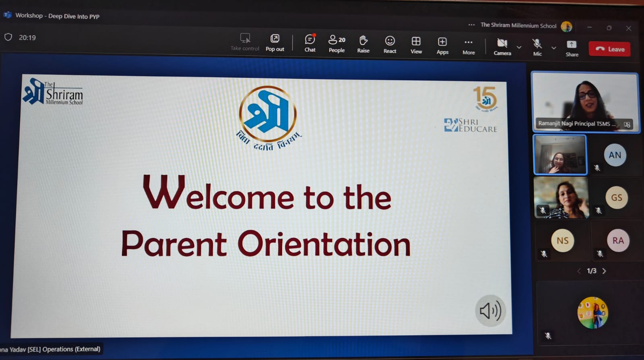The width and height of the screenshot is (644, 360).
Task: Select the NS participant avatar
Action: [562, 240]
